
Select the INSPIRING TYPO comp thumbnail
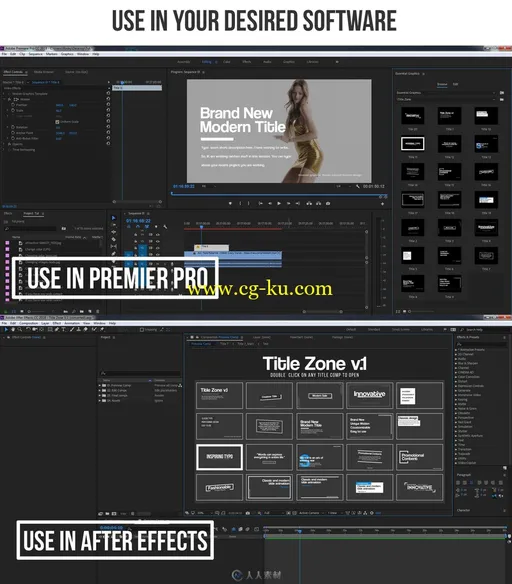[x=219, y=457]
